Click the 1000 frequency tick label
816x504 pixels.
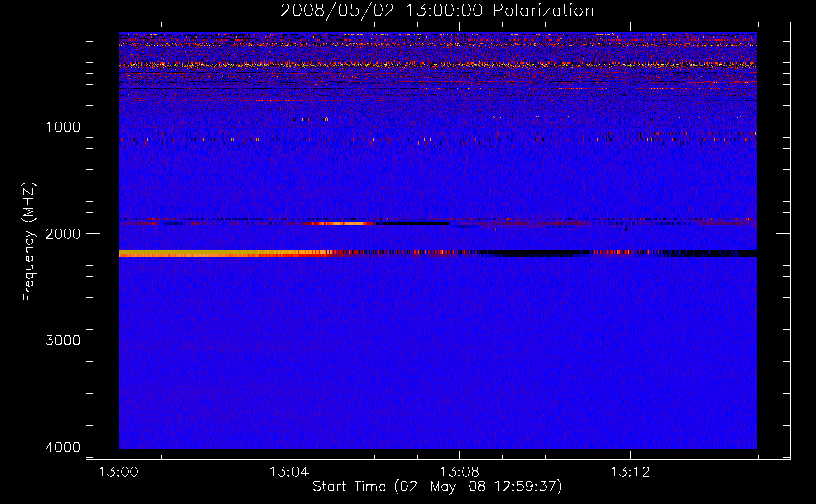tap(63, 127)
